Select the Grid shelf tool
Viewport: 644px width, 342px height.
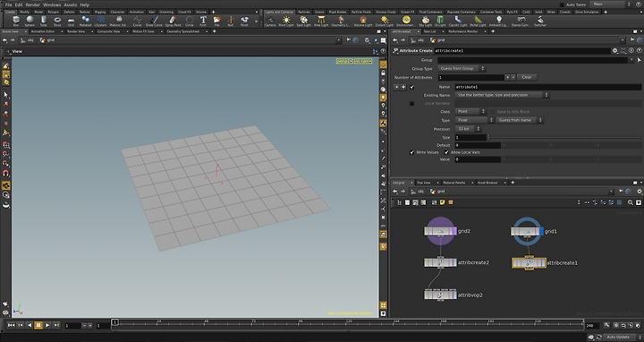click(71, 21)
